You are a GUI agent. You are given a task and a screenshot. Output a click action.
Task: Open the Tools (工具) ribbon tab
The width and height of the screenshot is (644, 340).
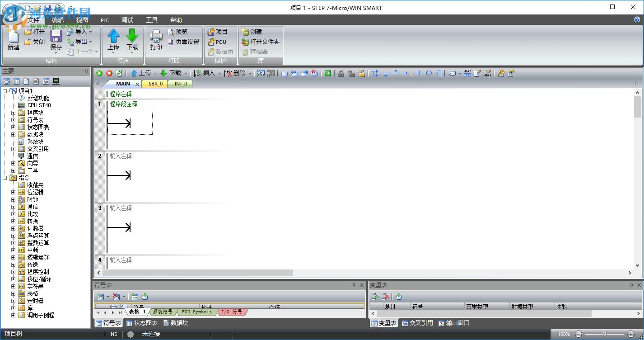(x=152, y=20)
